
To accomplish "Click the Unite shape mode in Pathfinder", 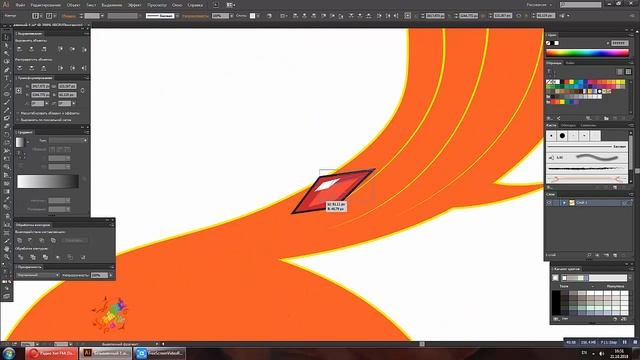I will [x=20, y=240].
